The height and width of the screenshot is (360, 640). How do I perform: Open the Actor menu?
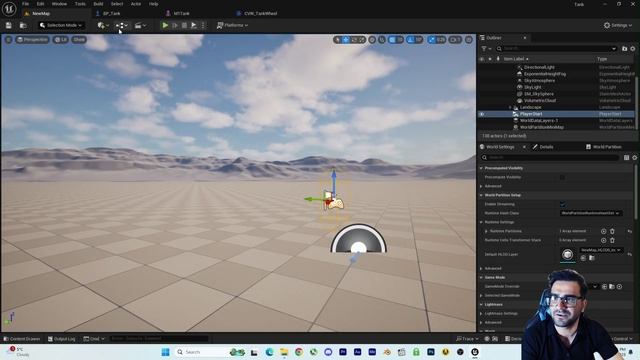[x=136, y=4]
